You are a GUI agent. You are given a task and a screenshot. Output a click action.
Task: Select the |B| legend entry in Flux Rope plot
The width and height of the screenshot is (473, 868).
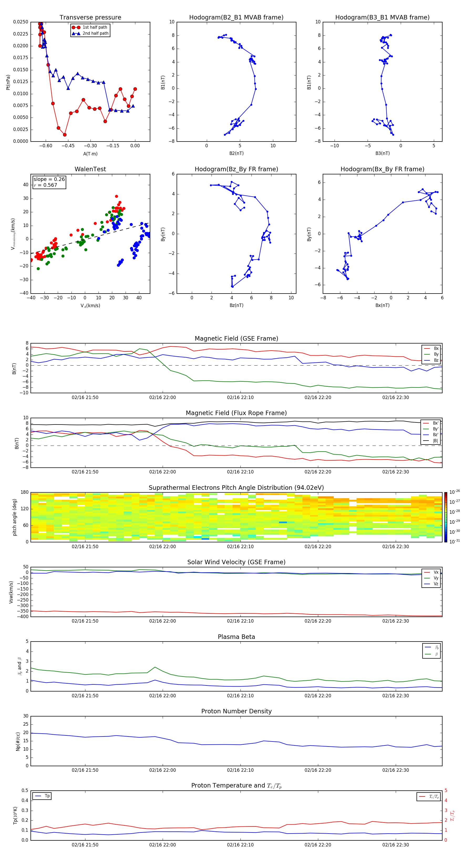[x=431, y=441]
